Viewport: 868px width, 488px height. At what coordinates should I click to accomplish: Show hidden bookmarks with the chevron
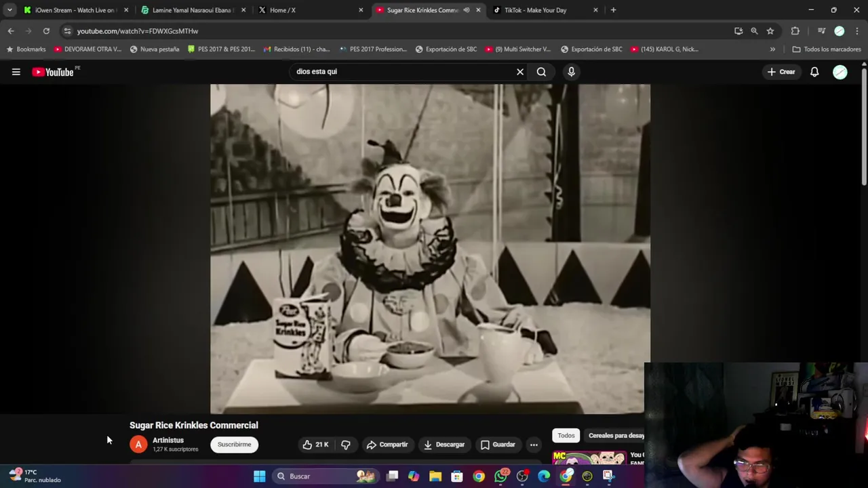pyautogui.click(x=772, y=49)
